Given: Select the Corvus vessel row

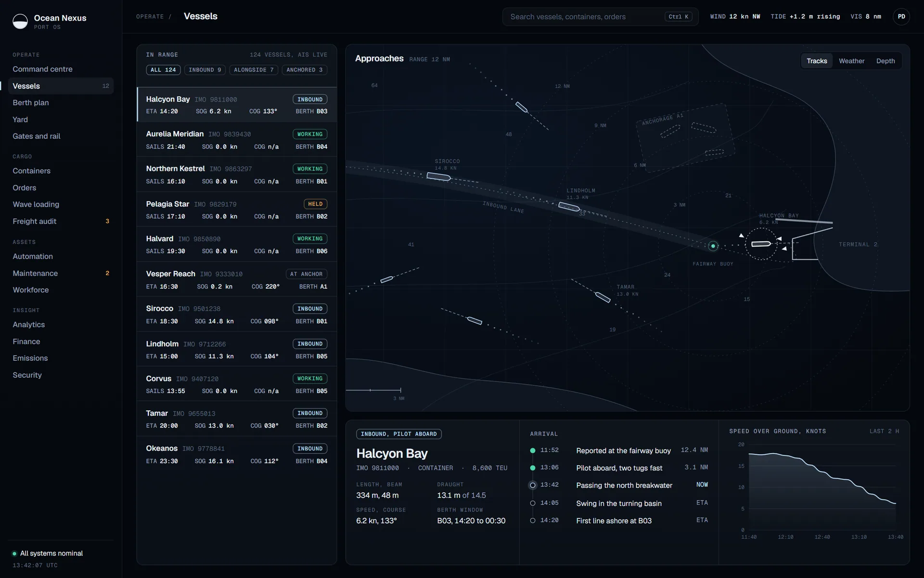Looking at the screenshot, I should [237, 384].
